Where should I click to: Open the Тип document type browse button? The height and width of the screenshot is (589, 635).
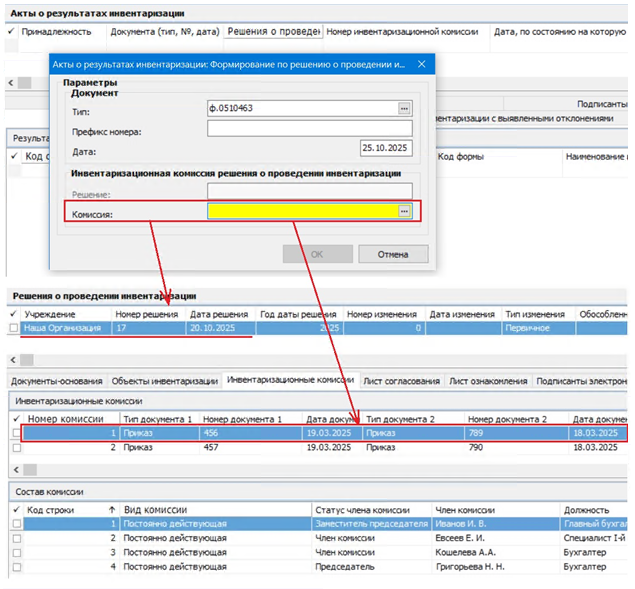pos(404,108)
